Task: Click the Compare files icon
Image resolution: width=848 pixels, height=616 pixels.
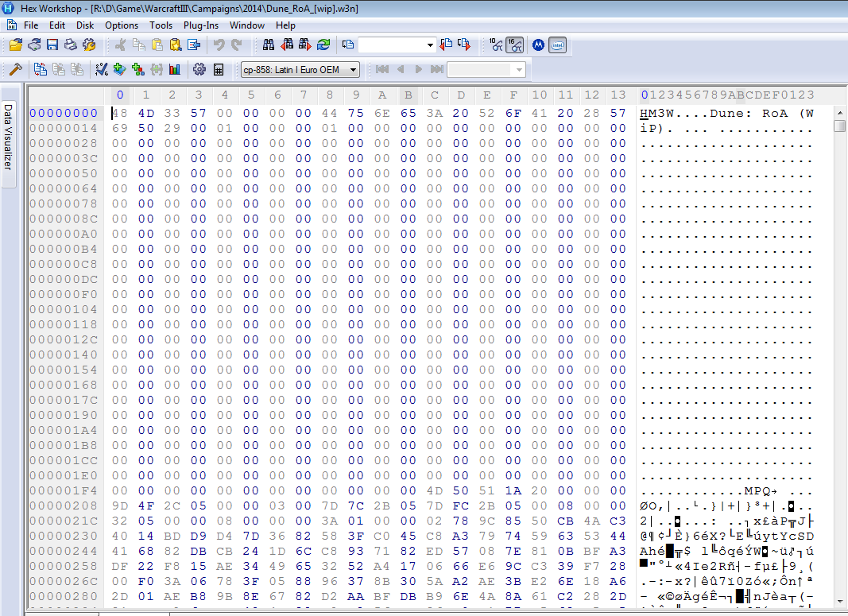Action: tap(40, 69)
